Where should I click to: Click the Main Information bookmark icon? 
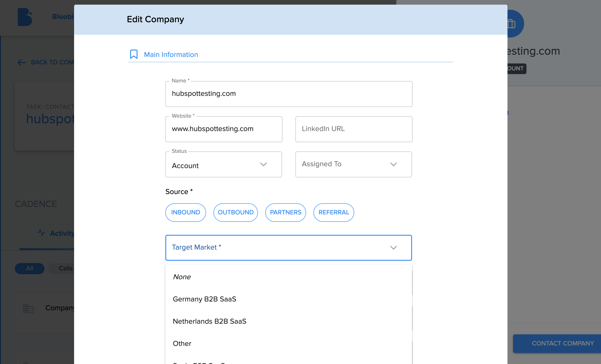click(x=134, y=54)
